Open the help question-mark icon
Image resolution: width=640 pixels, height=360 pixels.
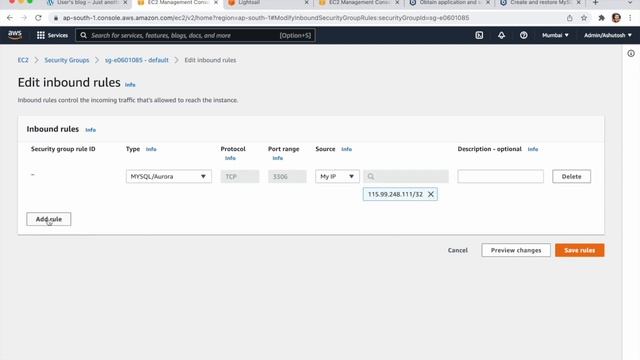[524, 36]
